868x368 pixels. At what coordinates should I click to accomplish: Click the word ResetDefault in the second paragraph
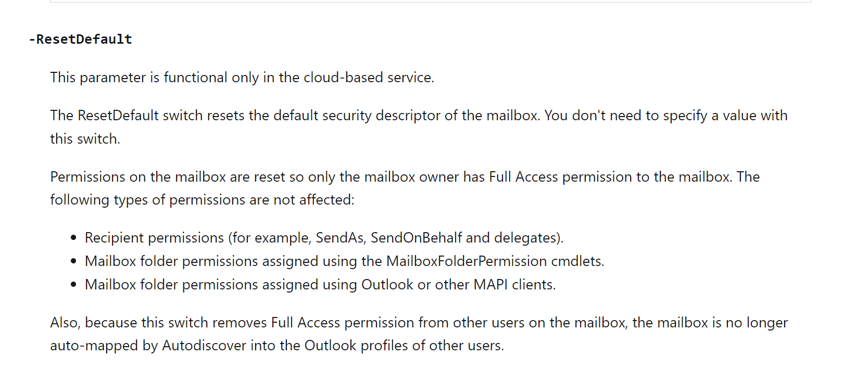click(x=118, y=116)
